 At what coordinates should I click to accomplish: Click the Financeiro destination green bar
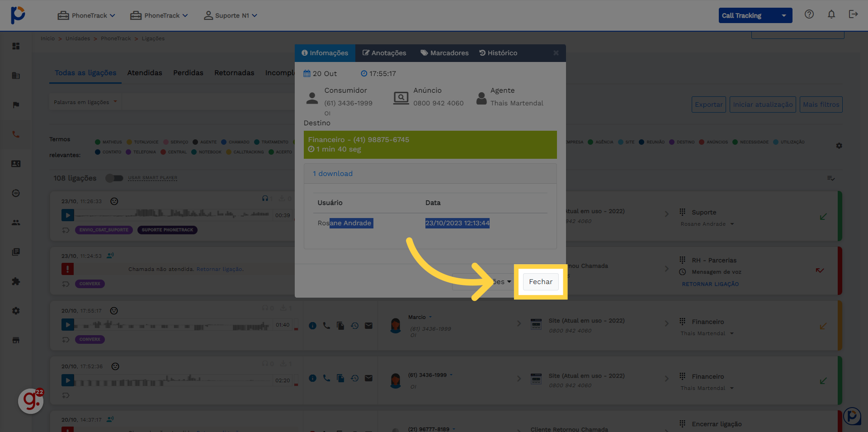point(430,145)
